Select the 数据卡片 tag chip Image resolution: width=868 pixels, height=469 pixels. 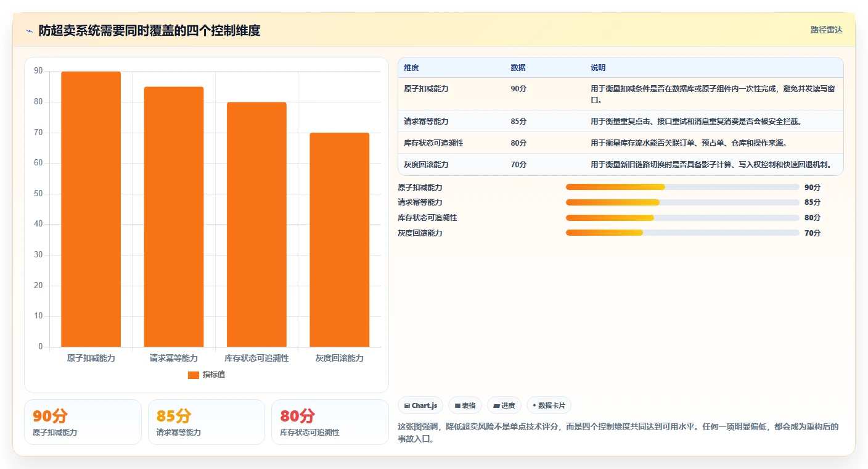pyautogui.click(x=549, y=405)
